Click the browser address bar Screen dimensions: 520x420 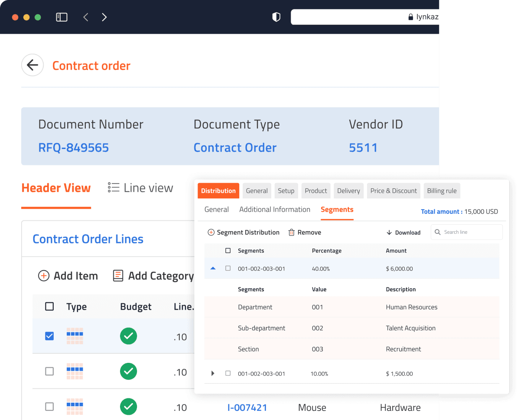[365, 17]
